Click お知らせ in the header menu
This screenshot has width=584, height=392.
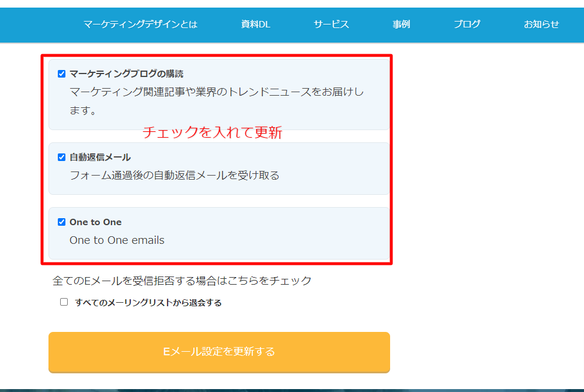click(x=541, y=24)
